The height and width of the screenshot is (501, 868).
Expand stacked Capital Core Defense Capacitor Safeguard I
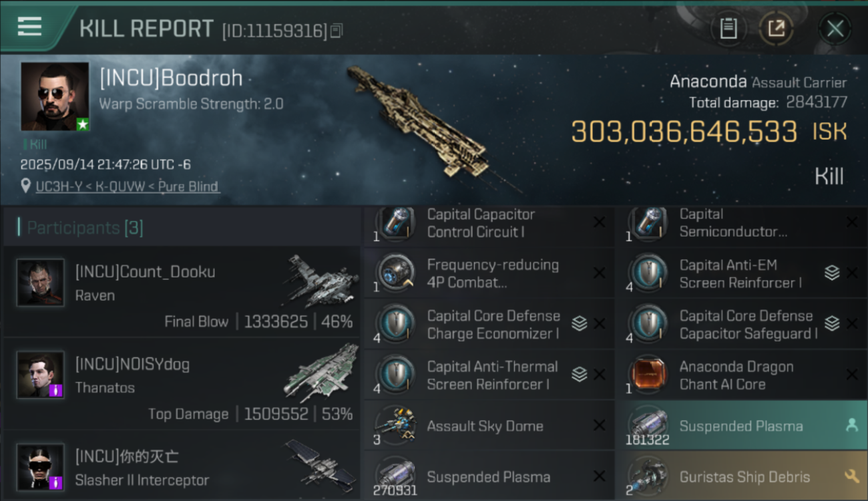coord(831,323)
